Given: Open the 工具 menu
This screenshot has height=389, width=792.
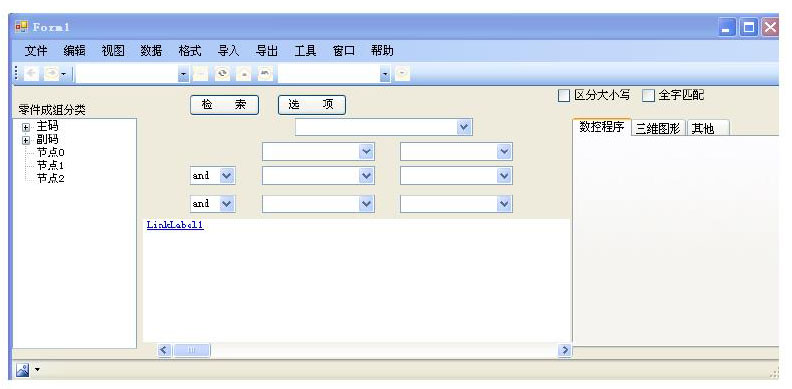Looking at the screenshot, I should pyautogui.click(x=305, y=51).
